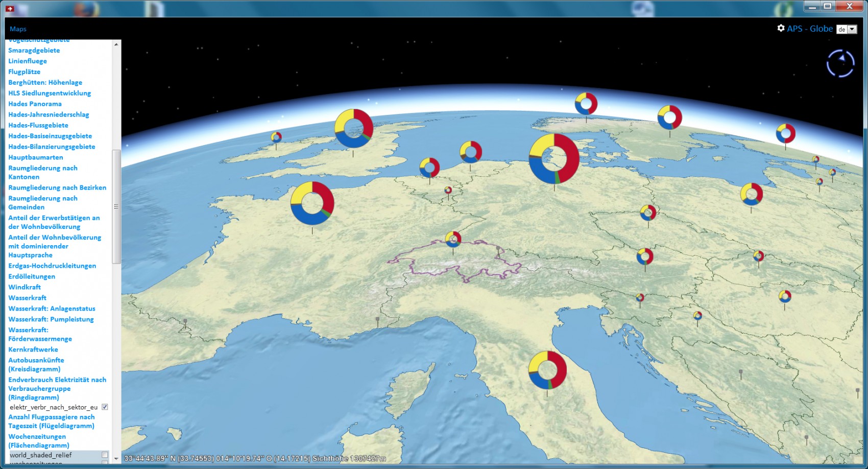The height and width of the screenshot is (469, 868).
Task: Click the gray pin at eastern Swiss border
Action: point(498,251)
